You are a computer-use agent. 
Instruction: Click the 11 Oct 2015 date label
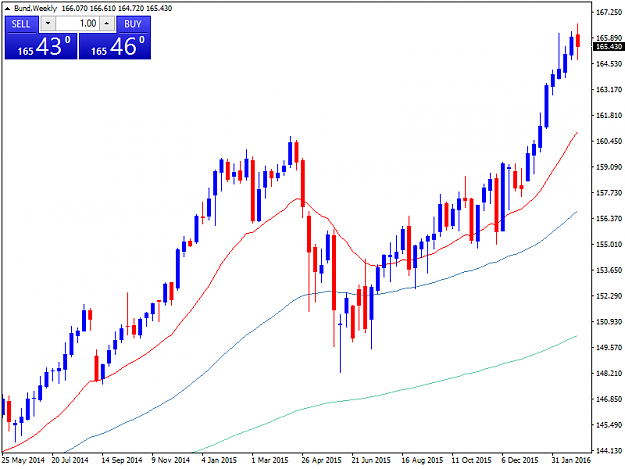coord(472,460)
